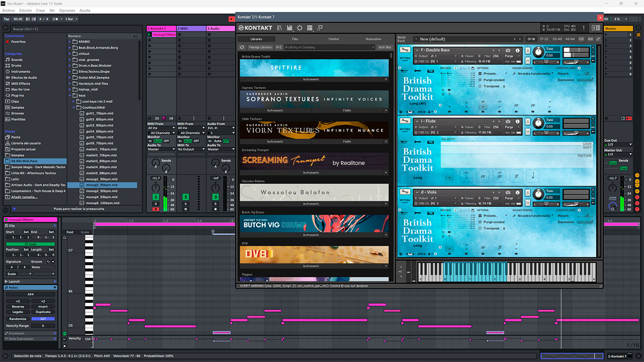Click the Legato button

(18, 312)
